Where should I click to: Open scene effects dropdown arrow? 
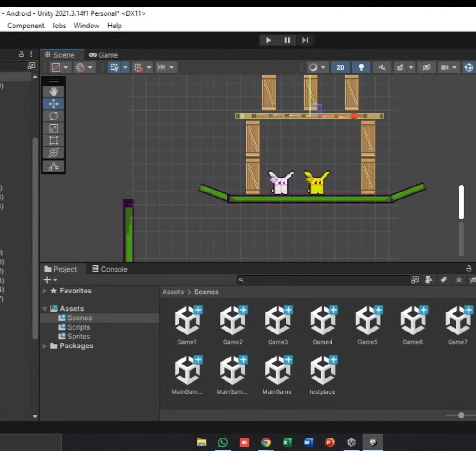tap(411, 67)
